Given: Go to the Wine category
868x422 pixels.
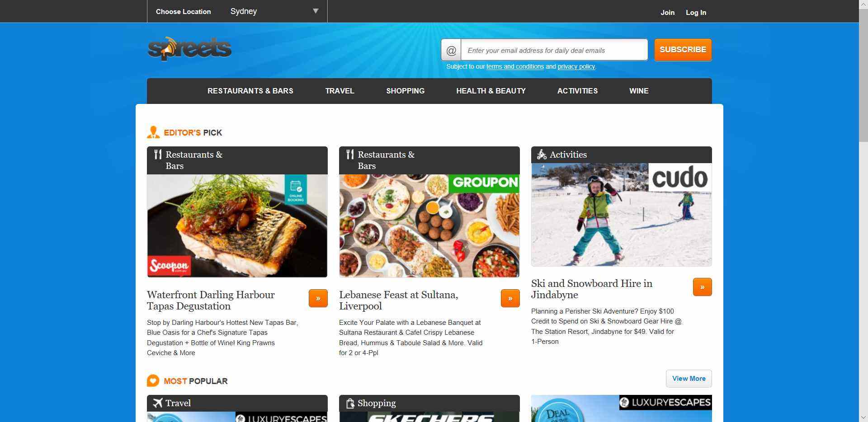Looking at the screenshot, I should pyautogui.click(x=638, y=91).
